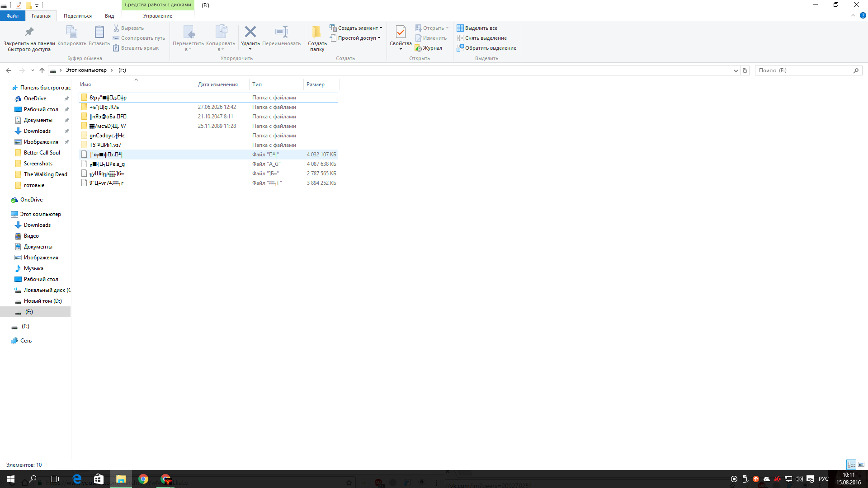Click the Create folder (Создать папку) icon
Screen dimensions: 868x488
coord(317,33)
